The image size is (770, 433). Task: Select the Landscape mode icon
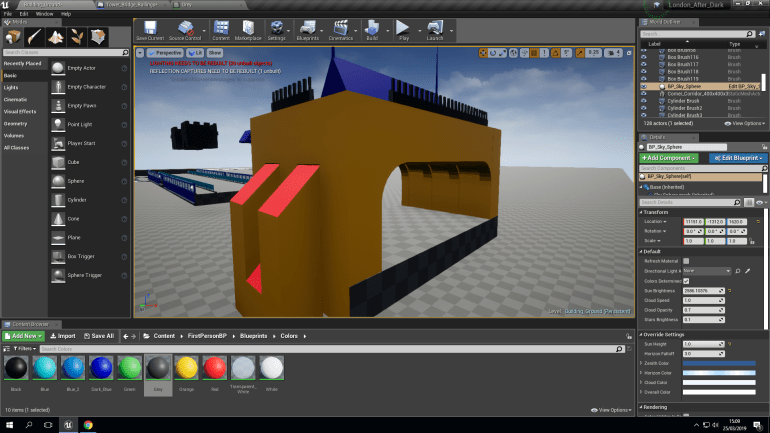click(x=55, y=37)
